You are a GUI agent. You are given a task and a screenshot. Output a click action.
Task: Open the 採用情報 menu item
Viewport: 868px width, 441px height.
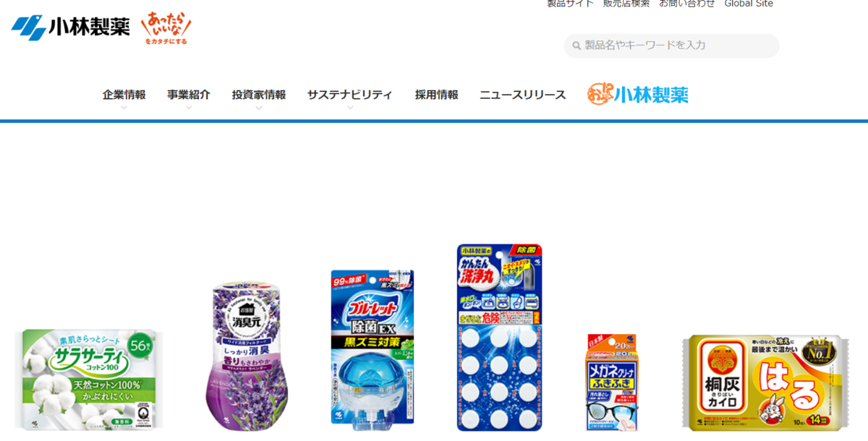436,95
